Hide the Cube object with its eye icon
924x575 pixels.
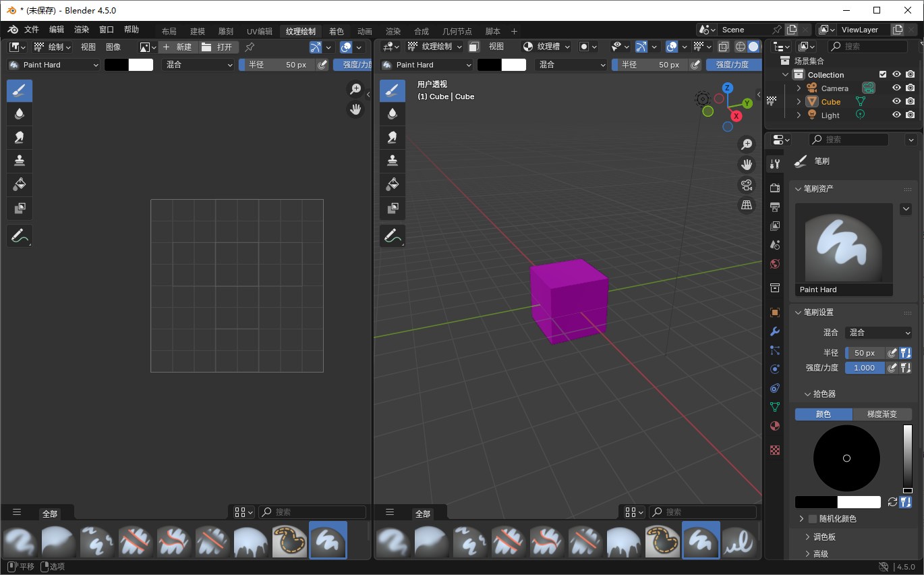click(x=896, y=102)
